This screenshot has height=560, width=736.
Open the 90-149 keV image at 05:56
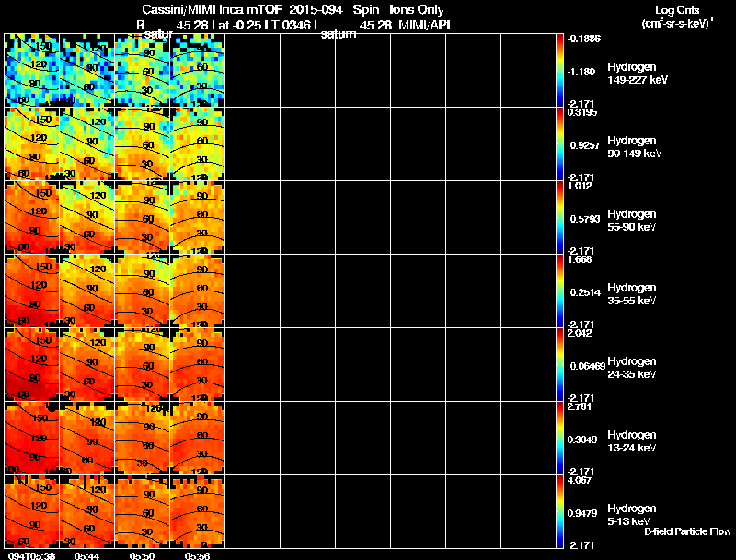click(x=197, y=144)
